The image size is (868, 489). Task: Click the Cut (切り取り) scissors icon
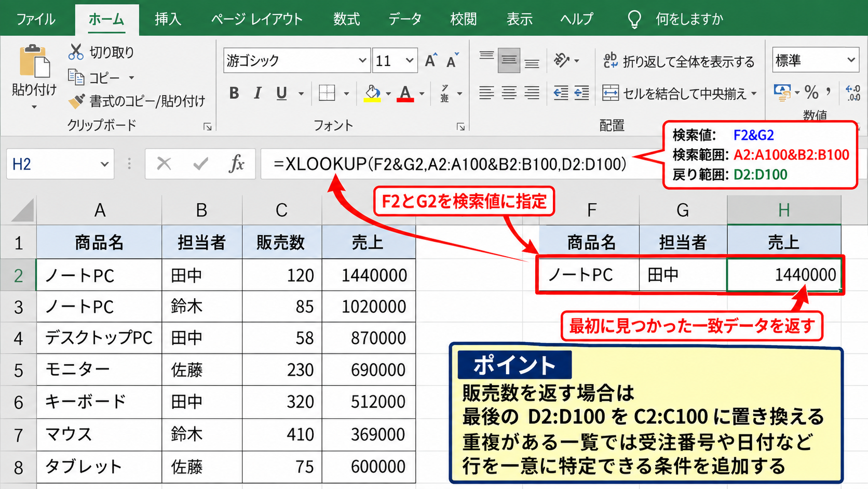click(76, 52)
